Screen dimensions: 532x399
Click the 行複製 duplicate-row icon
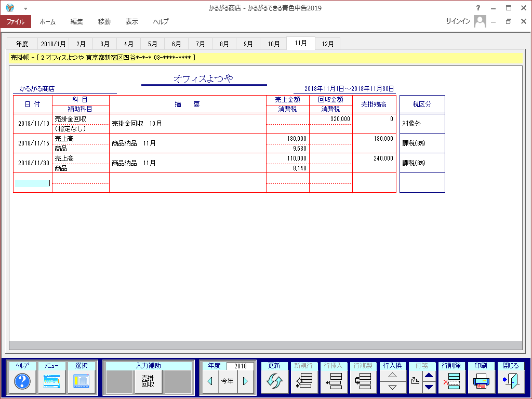click(x=363, y=381)
